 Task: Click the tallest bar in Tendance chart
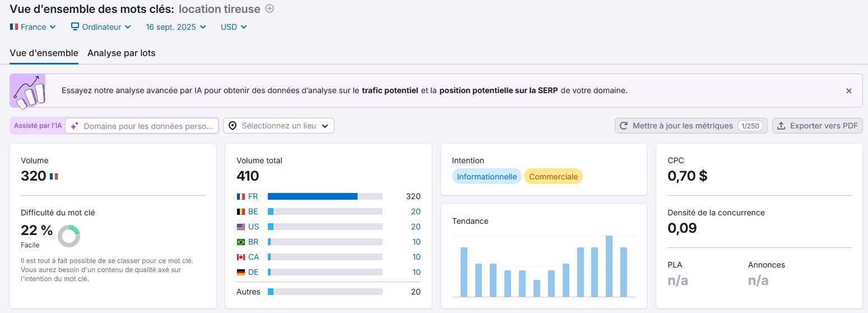[609, 266]
